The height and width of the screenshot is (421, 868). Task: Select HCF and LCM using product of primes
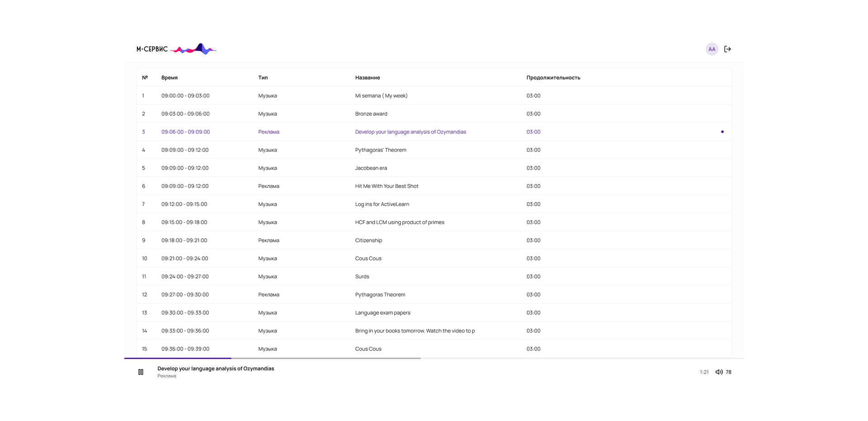[x=400, y=222]
